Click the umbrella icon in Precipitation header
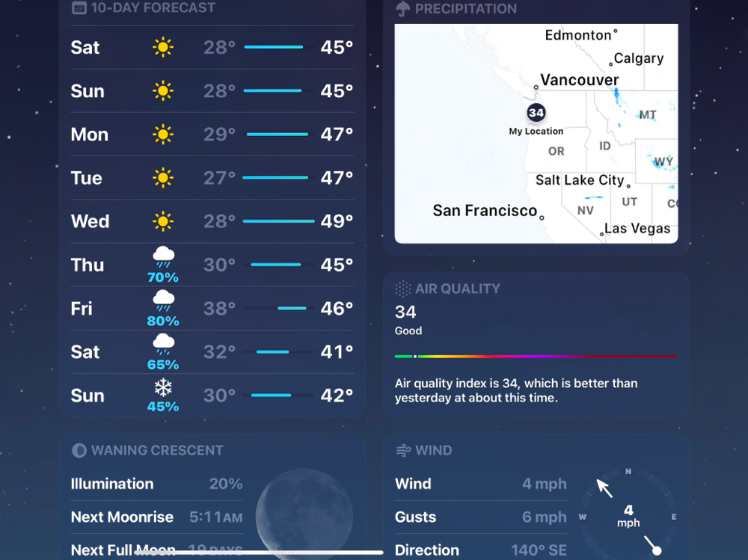 [x=403, y=8]
